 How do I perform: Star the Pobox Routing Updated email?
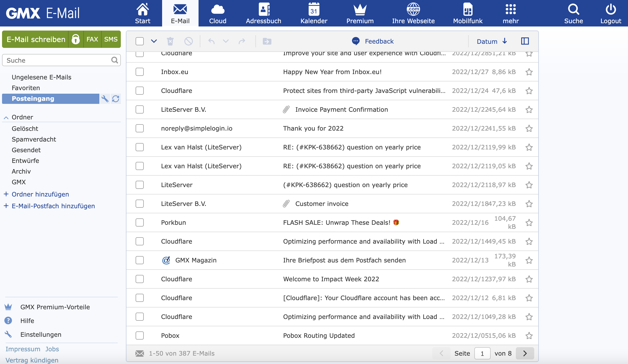[x=529, y=336]
